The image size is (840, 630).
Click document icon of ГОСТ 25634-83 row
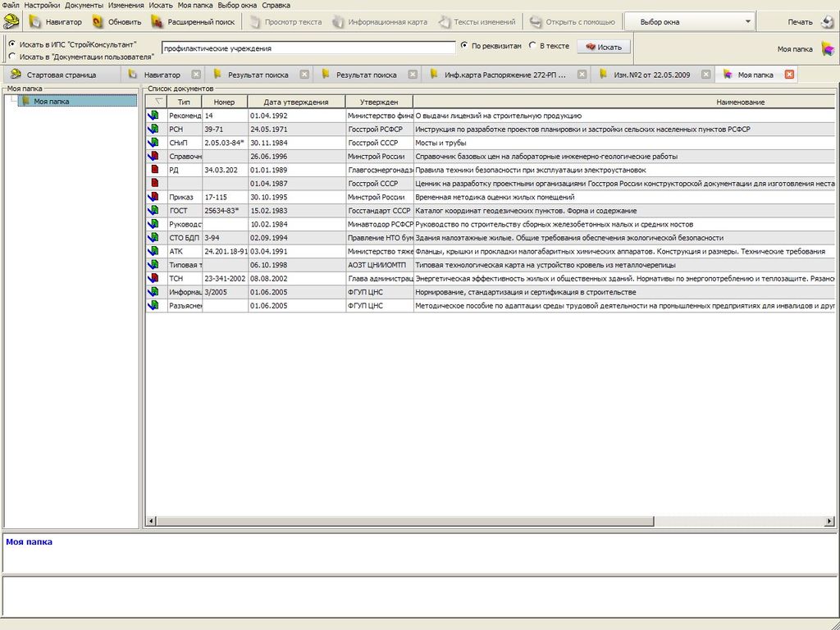(x=153, y=211)
